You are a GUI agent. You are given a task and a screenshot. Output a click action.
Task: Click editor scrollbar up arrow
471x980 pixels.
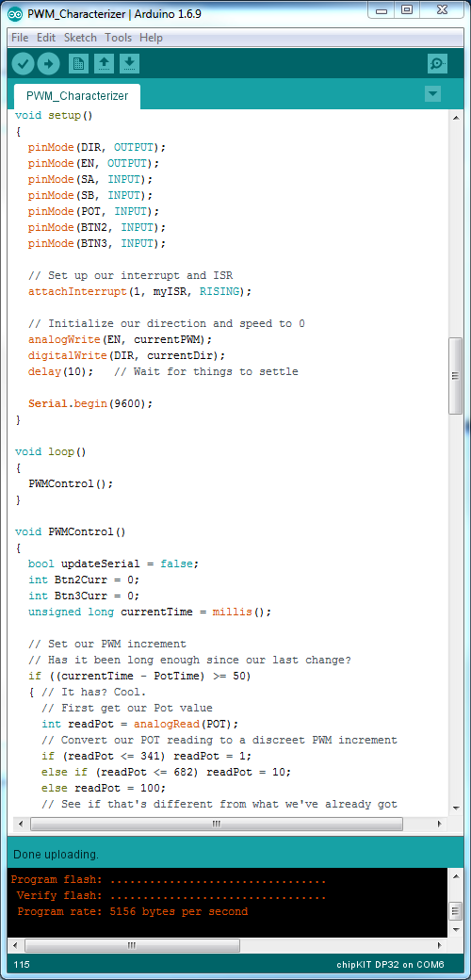456,117
